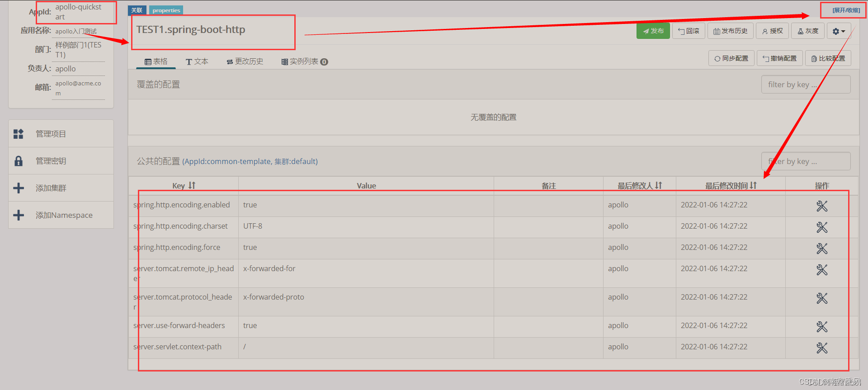This screenshot has height=390, width=868.
Task: Open the gear settings dropdown
Action: (x=839, y=31)
